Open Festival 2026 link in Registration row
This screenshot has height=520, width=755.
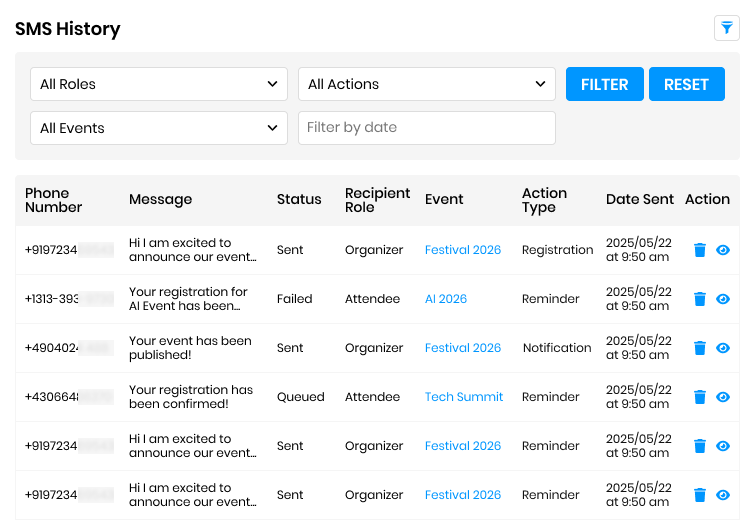click(463, 250)
